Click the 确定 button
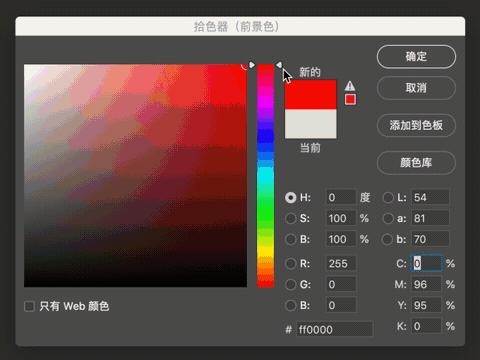 tap(416, 57)
